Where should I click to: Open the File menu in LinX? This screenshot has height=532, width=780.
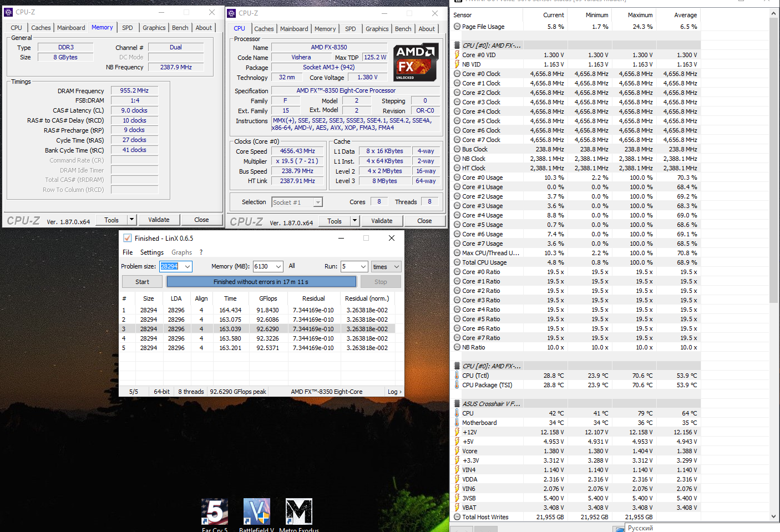[x=128, y=252]
